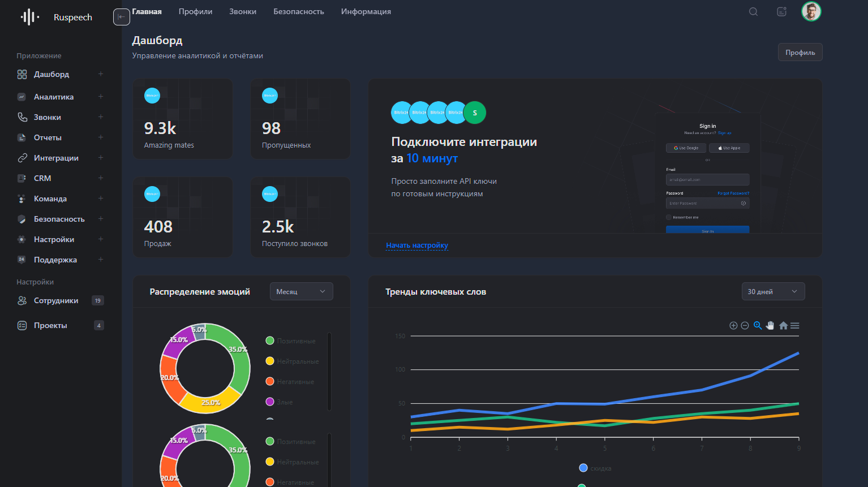Open the user avatar profile menu
868x487 pixels.
pyautogui.click(x=811, y=11)
